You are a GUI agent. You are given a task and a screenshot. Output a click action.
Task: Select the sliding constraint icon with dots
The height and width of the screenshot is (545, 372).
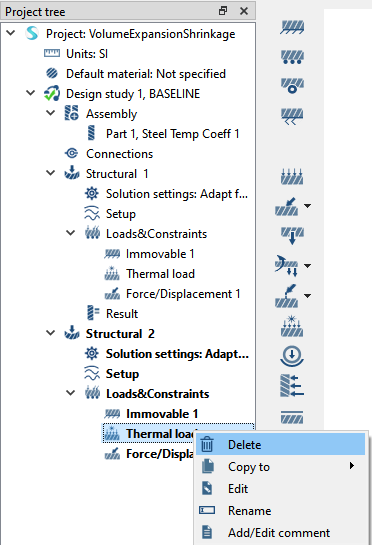pyautogui.click(x=292, y=57)
